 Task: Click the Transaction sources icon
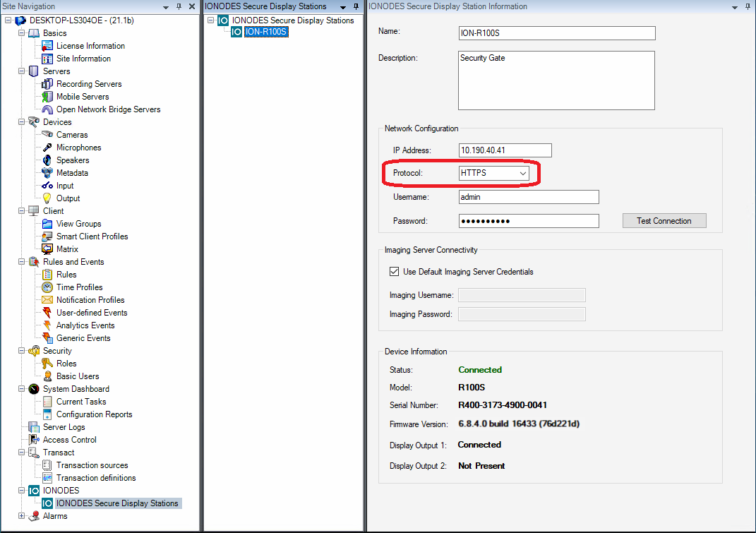47,465
